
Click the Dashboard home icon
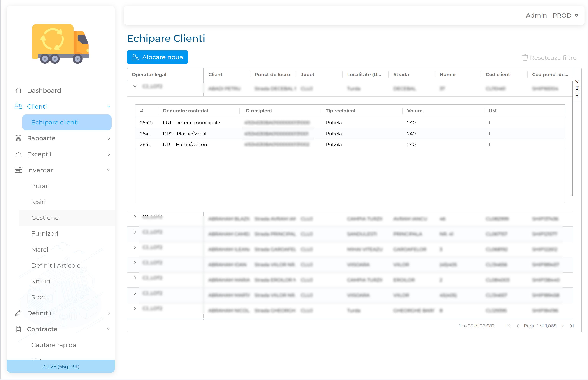[x=19, y=91]
